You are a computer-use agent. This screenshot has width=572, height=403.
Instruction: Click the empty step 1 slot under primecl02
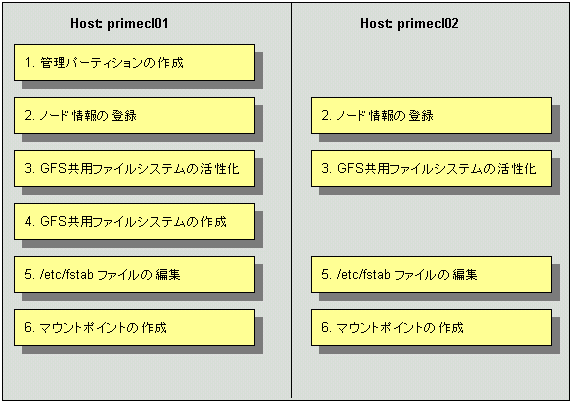point(431,63)
